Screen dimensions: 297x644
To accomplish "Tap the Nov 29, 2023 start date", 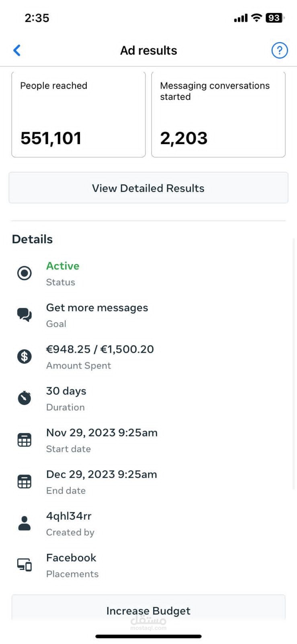I will [102, 433].
